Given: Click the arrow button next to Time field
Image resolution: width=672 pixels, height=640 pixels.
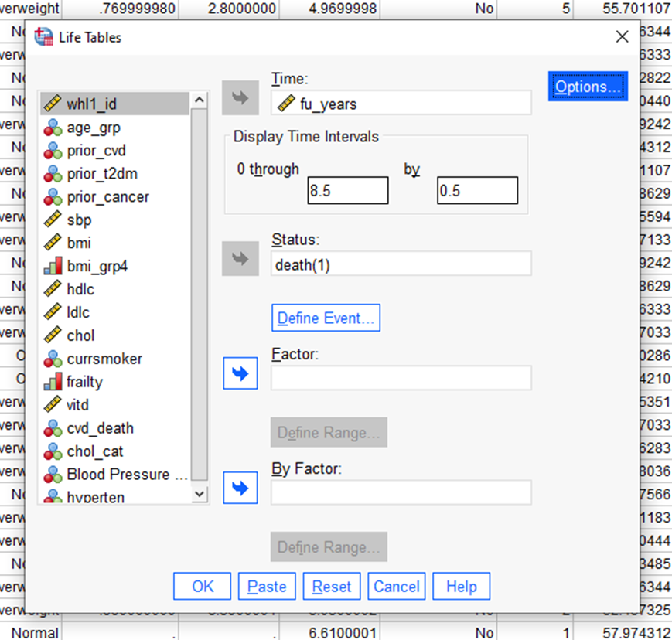Looking at the screenshot, I should pos(240,98).
